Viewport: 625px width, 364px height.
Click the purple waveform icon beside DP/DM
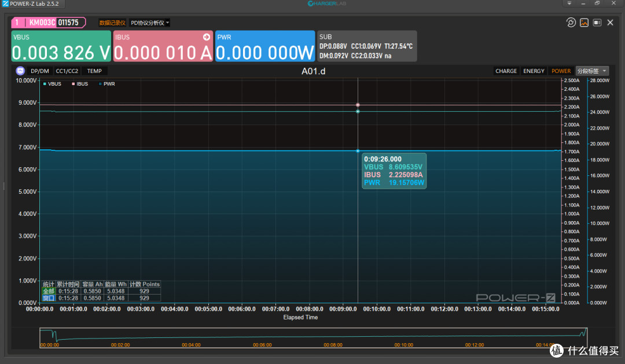coord(20,71)
